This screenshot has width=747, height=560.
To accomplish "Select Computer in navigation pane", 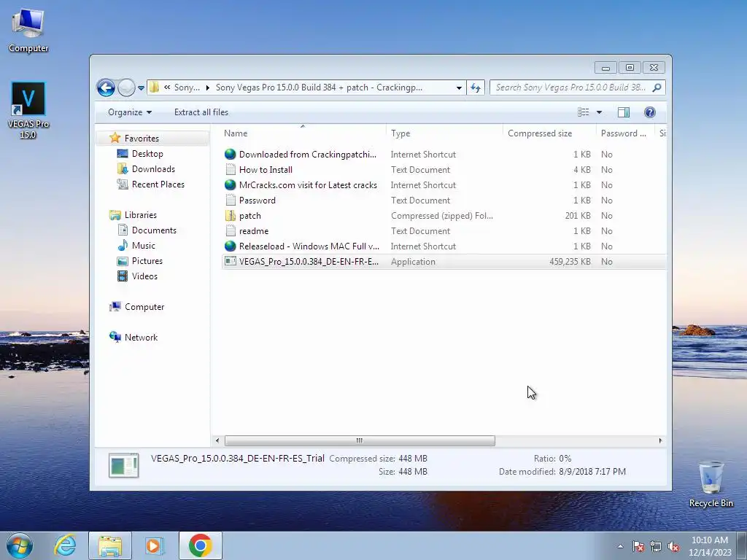I will (x=144, y=307).
